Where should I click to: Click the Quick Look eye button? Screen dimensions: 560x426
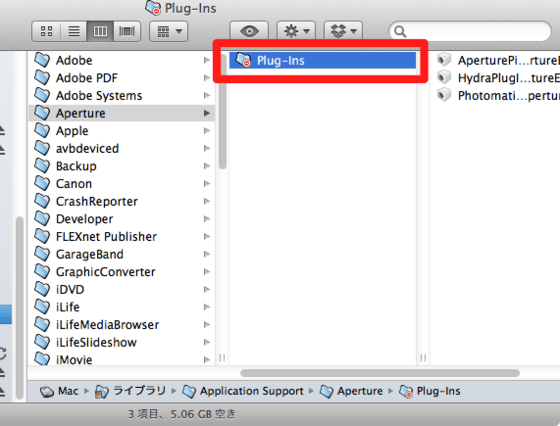(x=249, y=31)
